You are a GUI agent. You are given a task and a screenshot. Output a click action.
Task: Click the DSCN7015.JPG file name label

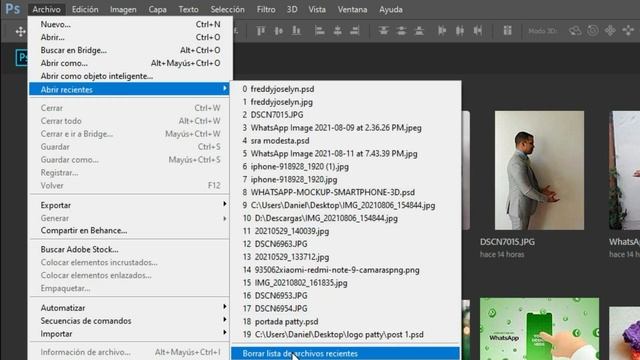click(507, 242)
